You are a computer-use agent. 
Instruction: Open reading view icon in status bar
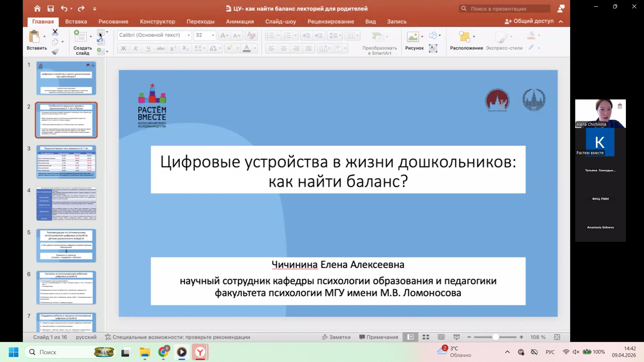[x=441, y=337]
